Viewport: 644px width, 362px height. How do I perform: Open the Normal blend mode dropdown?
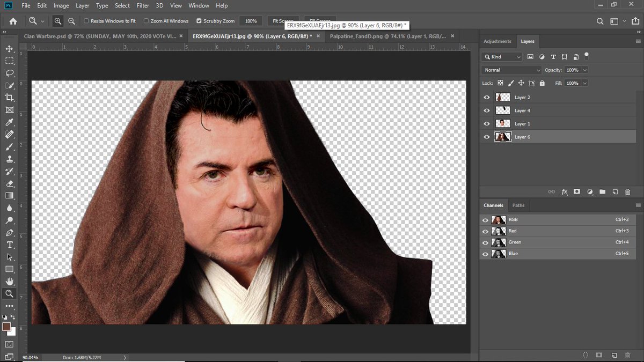click(512, 70)
